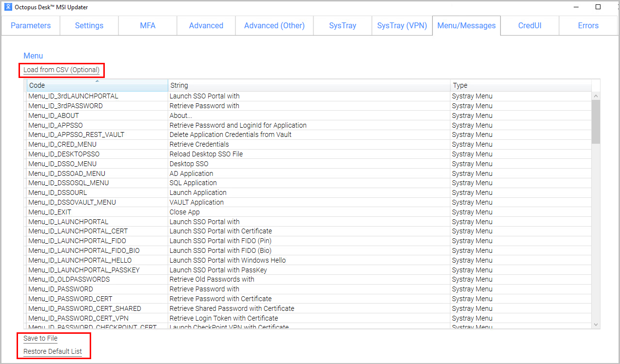
Task: Click the vertical scrollbar thumb
Action: pyautogui.click(x=596, y=122)
